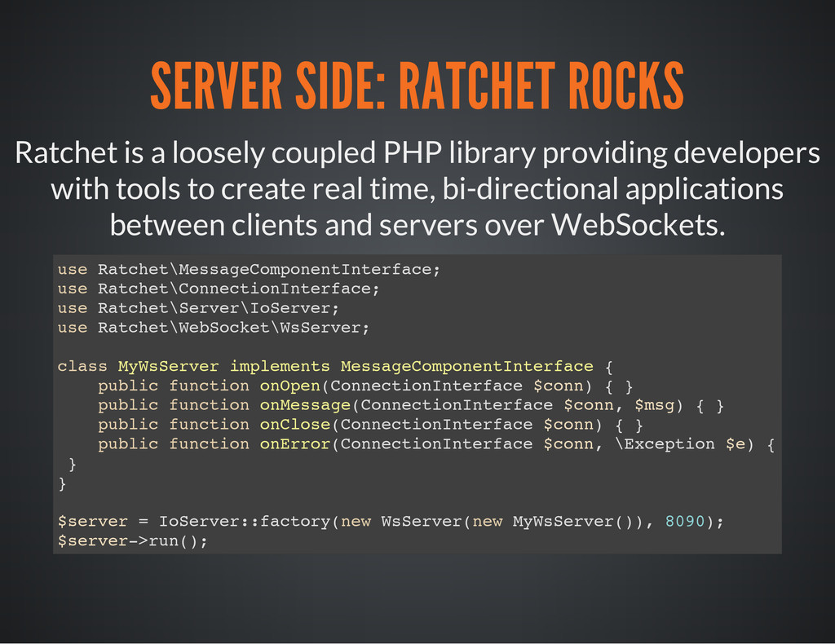The width and height of the screenshot is (835, 644).
Task: Click the 'onError' function name
Action: pos(295,444)
